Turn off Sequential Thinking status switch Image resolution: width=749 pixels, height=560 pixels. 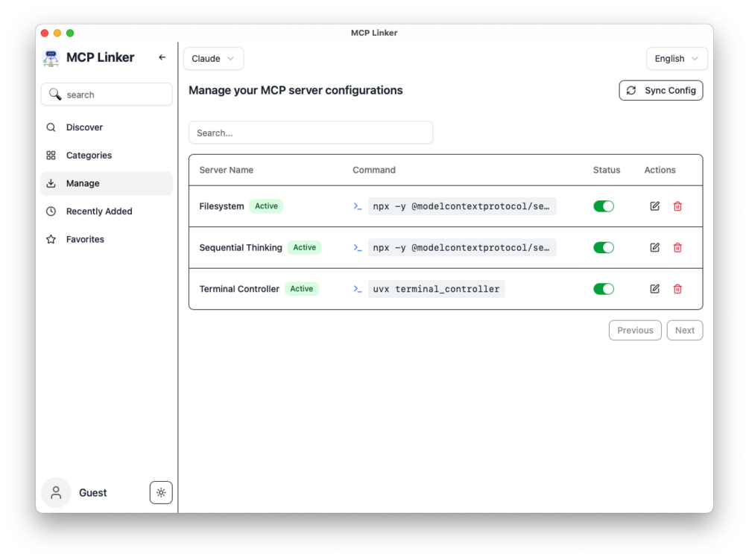tap(604, 247)
